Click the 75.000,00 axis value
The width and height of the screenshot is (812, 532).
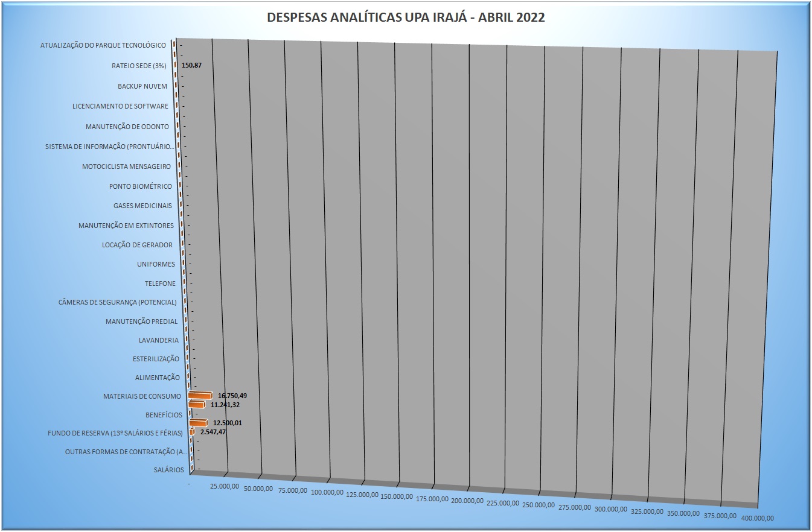293,491
